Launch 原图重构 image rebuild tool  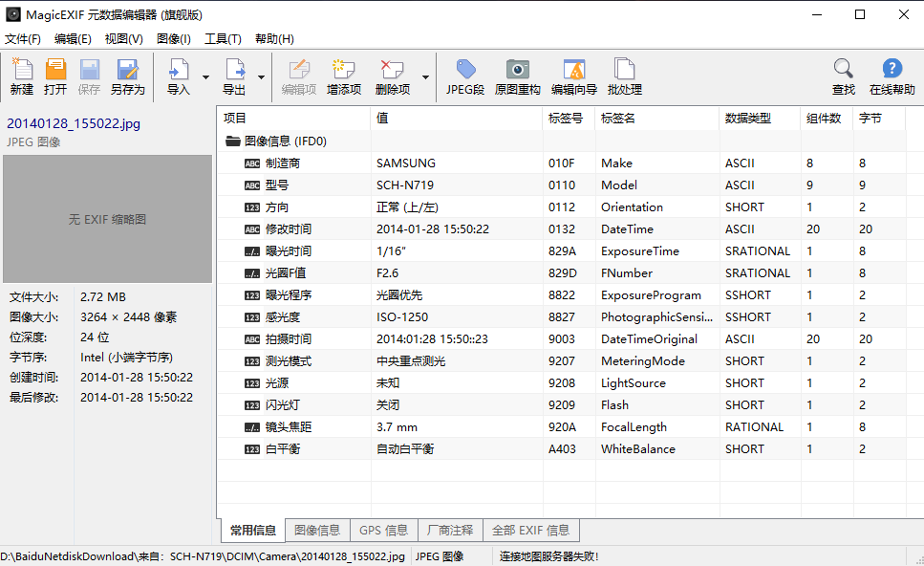tap(518, 76)
